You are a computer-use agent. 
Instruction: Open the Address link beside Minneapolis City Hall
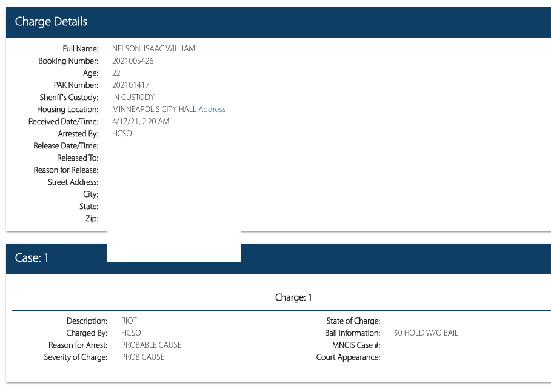click(212, 110)
